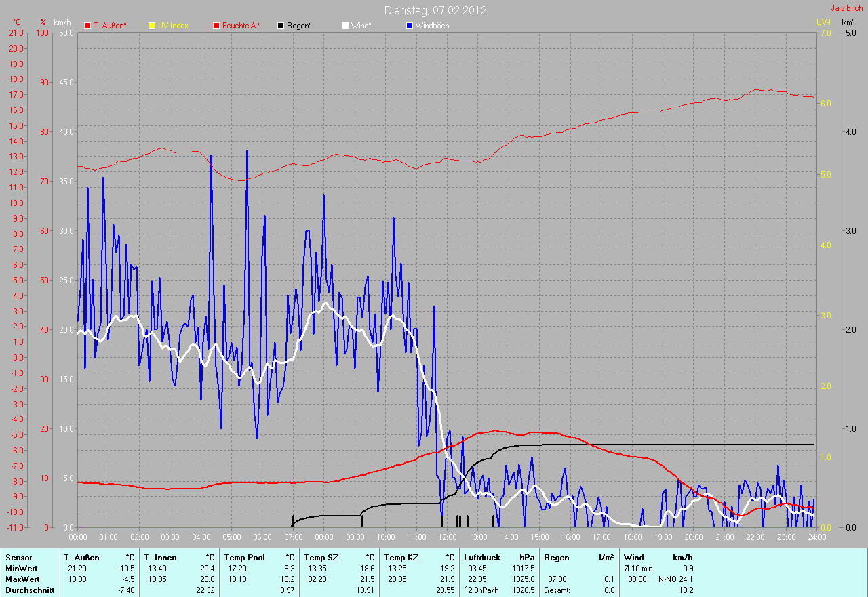
Task: Click the Gesamt rain total label
Action: 557,590
